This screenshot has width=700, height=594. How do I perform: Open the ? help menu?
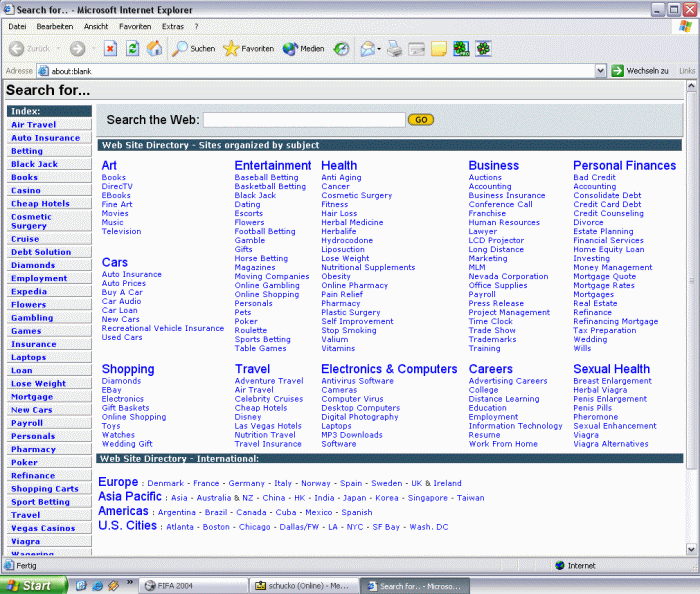[196, 27]
